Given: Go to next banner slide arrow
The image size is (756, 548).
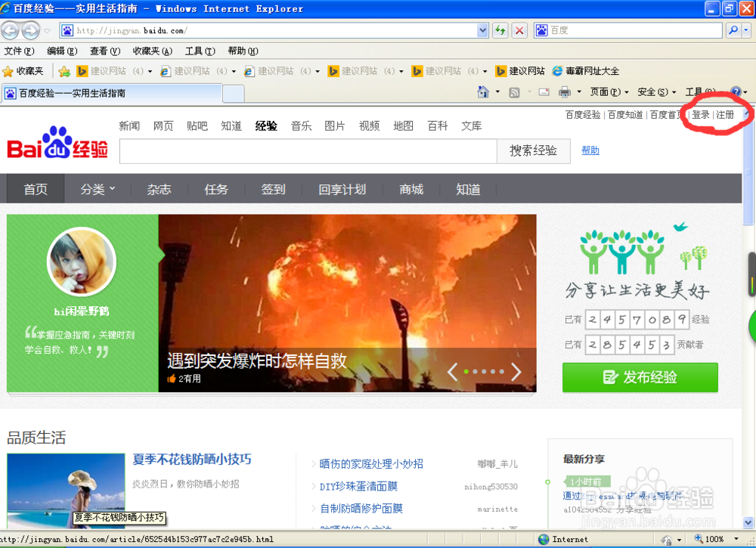Looking at the screenshot, I should point(516,372).
